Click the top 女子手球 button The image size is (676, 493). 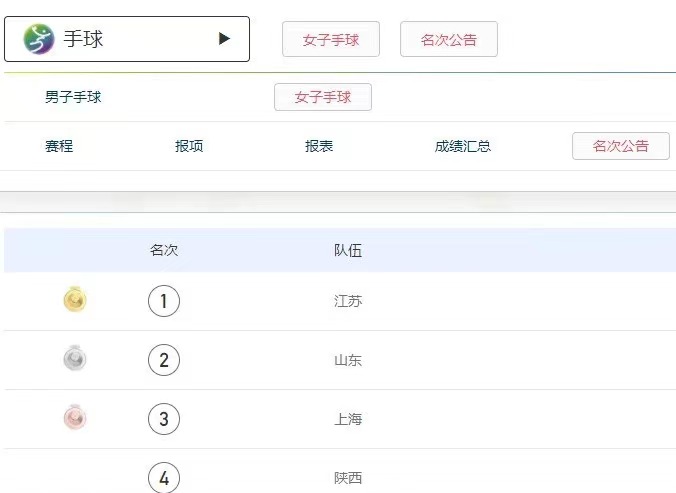tap(331, 40)
